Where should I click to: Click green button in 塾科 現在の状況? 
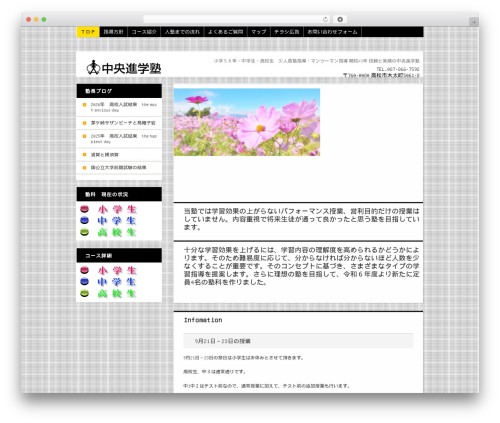(85, 232)
